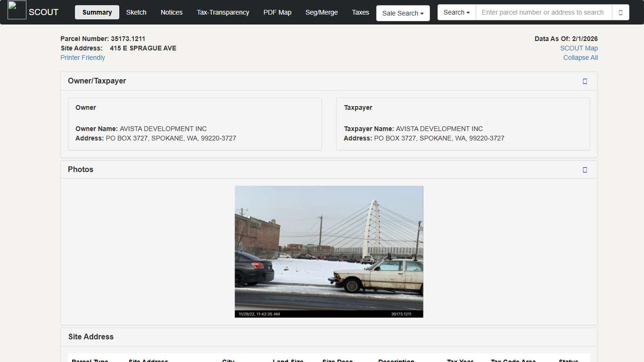Viewport: 644px width, 362px height.
Task: Click the property photo thumbnail
Action: [x=329, y=251]
